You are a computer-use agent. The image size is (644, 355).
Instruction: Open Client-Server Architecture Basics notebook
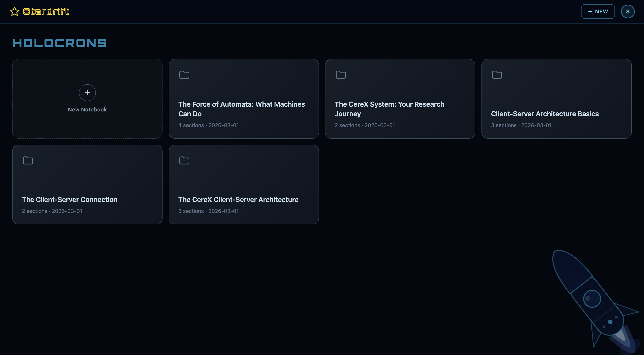tap(545, 114)
